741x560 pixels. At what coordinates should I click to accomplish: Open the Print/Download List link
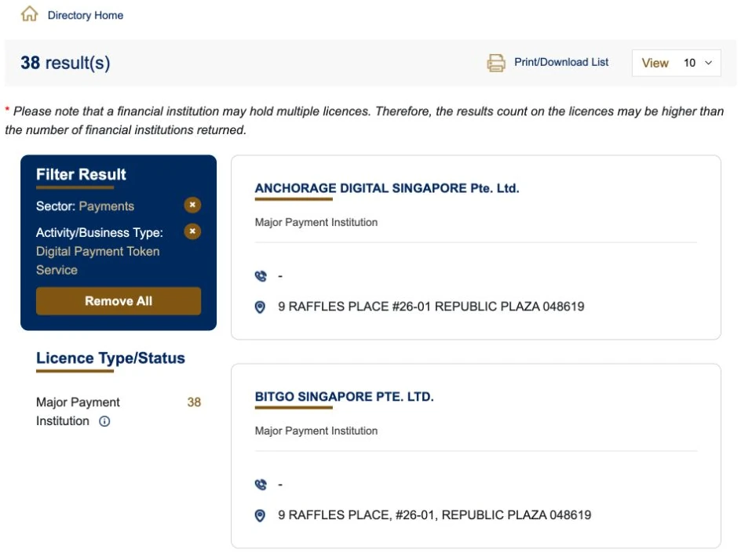[x=561, y=62]
